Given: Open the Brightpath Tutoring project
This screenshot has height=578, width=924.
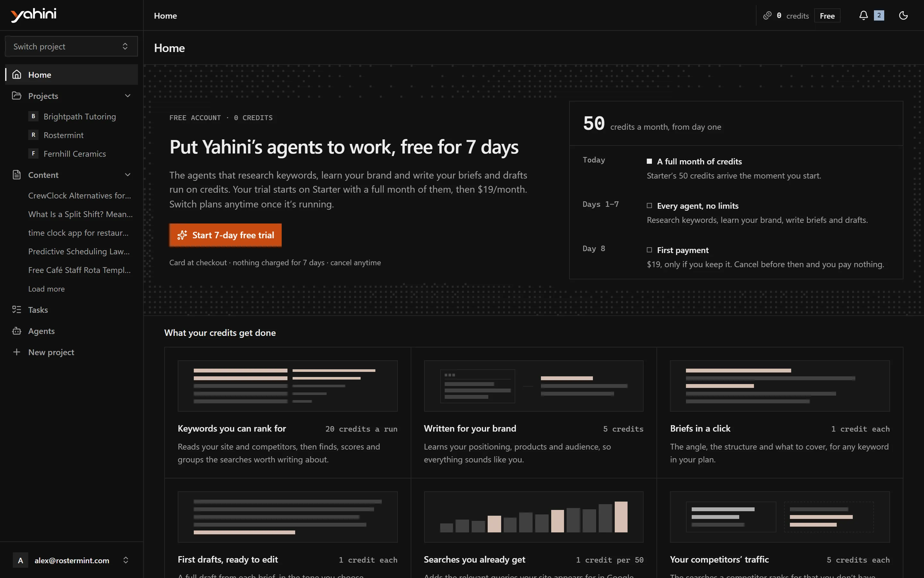Looking at the screenshot, I should coord(80,116).
